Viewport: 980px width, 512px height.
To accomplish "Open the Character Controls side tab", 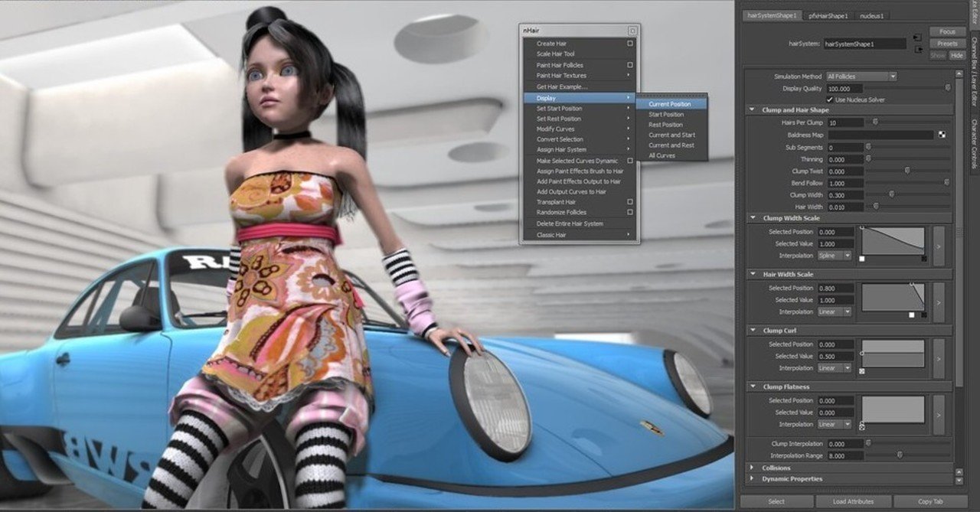I will 975,144.
